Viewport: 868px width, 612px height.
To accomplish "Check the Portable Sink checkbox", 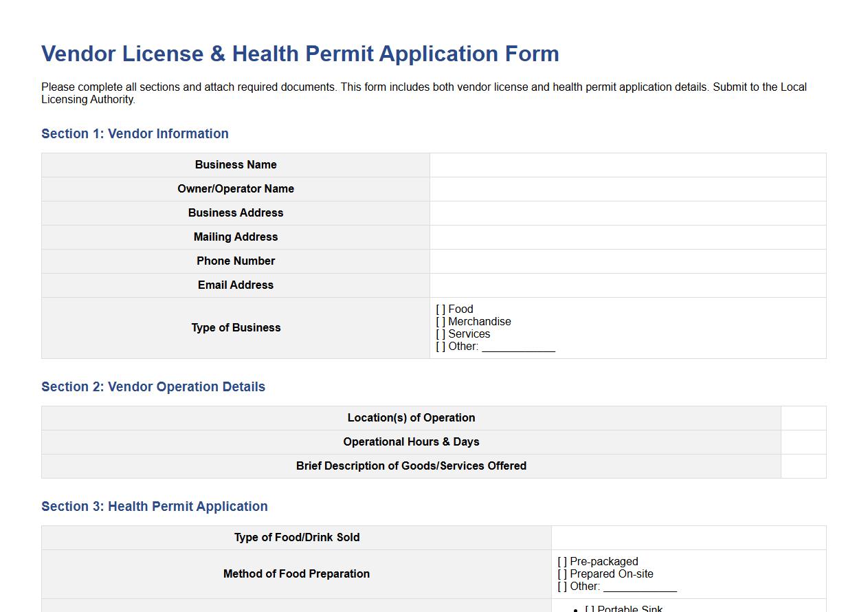I will coord(590,608).
